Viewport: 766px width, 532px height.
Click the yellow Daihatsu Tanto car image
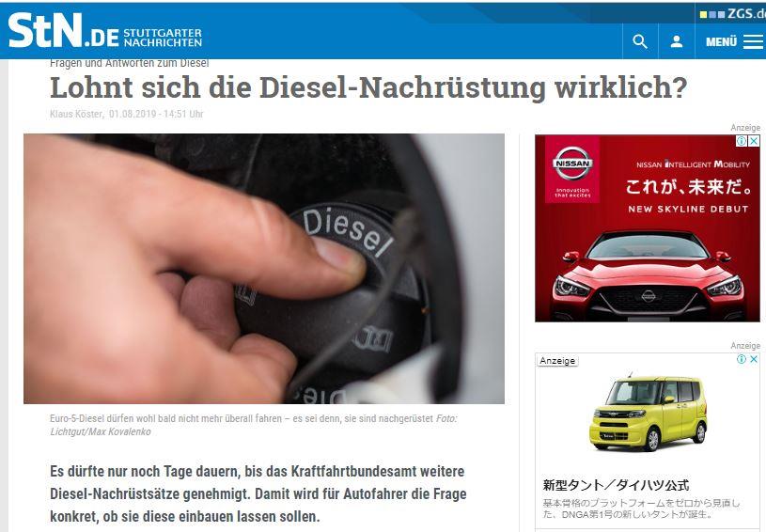click(649, 414)
